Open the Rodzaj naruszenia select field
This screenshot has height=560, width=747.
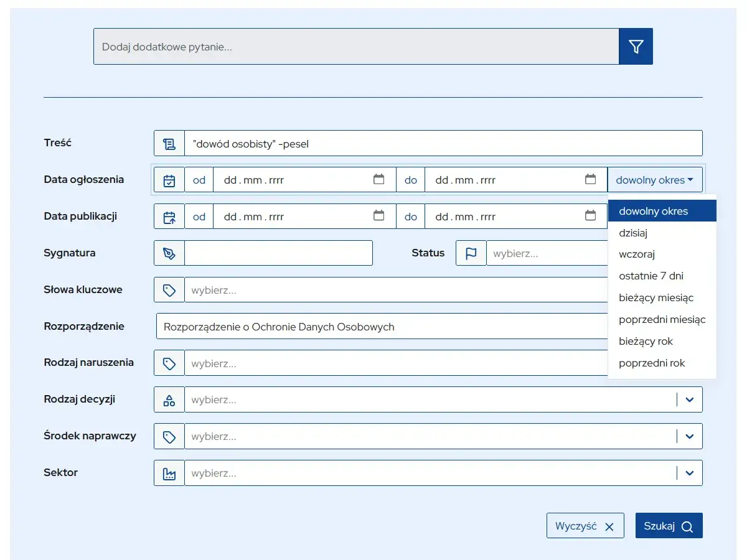(x=396, y=363)
